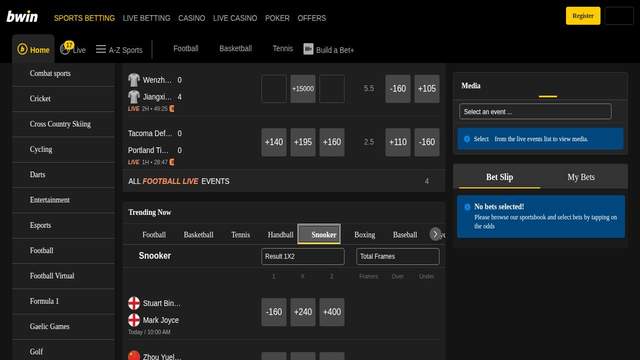Open the A-Z Sports hamburger menu icon
This screenshot has width=640, height=360.
point(101,49)
